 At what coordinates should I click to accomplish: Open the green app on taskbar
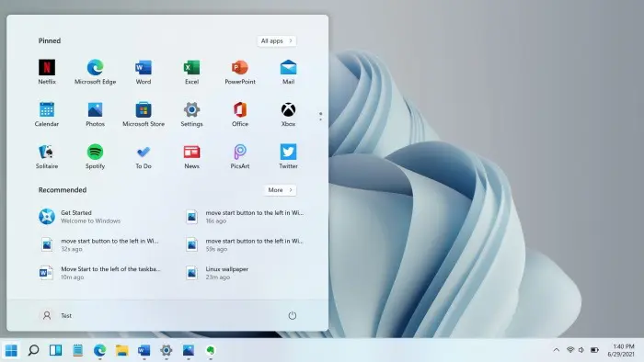pos(211,351)
